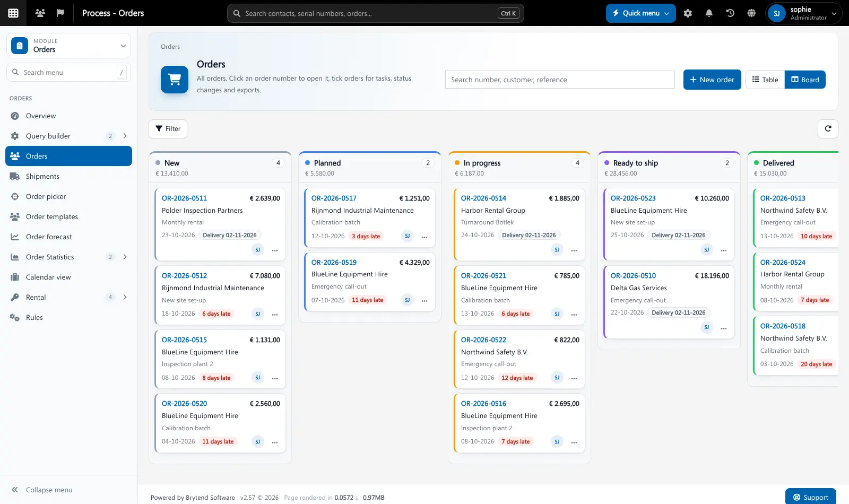
Task: Open more options on card OR-2026-0519
Action: coord(424,300)
